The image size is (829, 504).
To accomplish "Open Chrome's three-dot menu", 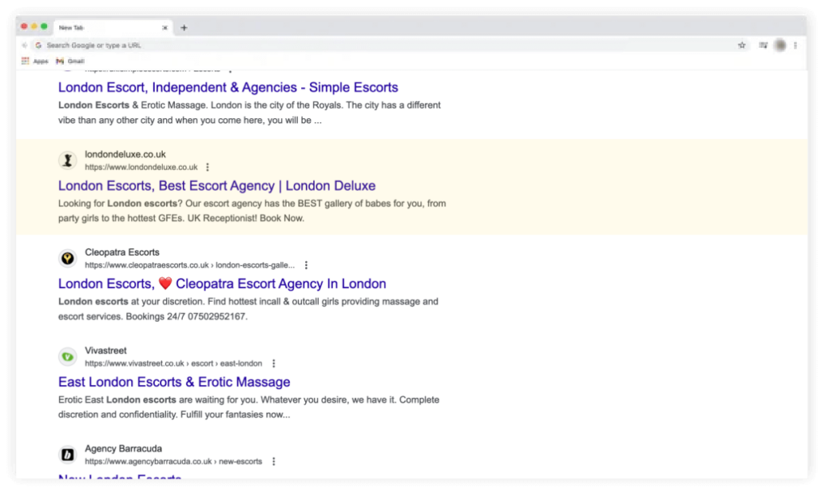I will click(x=795, y=45).
